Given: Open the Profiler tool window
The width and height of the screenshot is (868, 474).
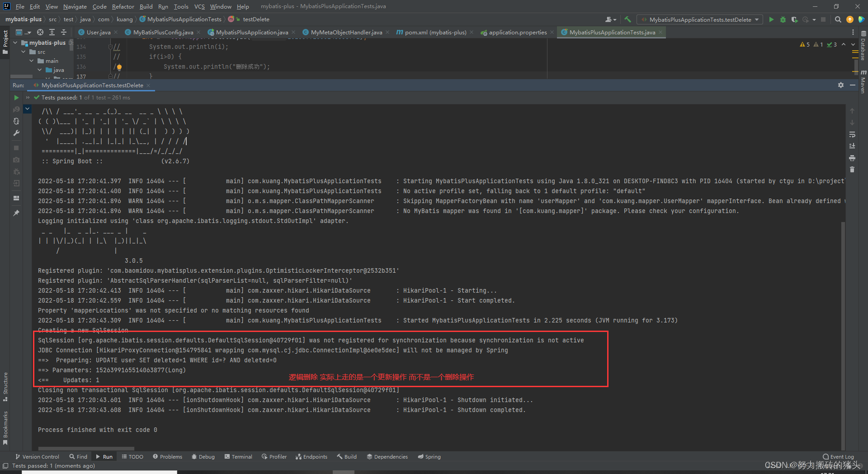Looking at the screenshot, I should [274, 457].
